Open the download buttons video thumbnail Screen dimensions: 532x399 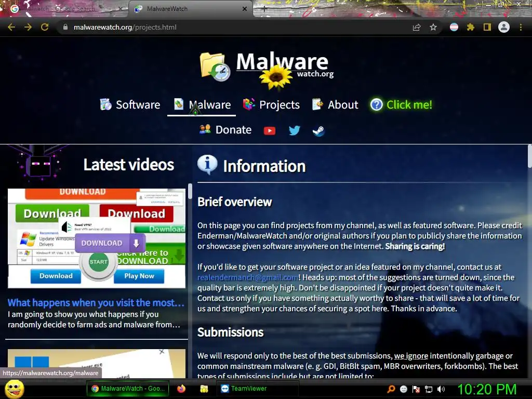(97, 238)
